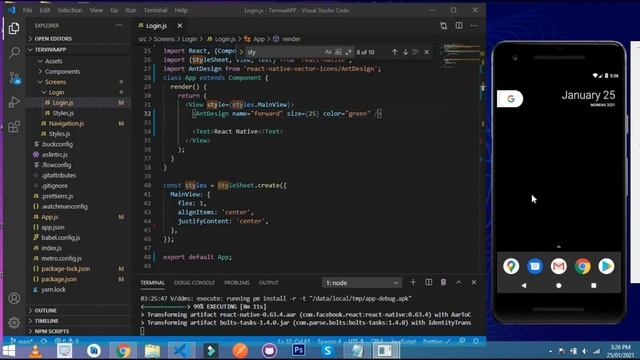
Task: Open editor more actions ellipsis
Action: click(x=474, y=26)
